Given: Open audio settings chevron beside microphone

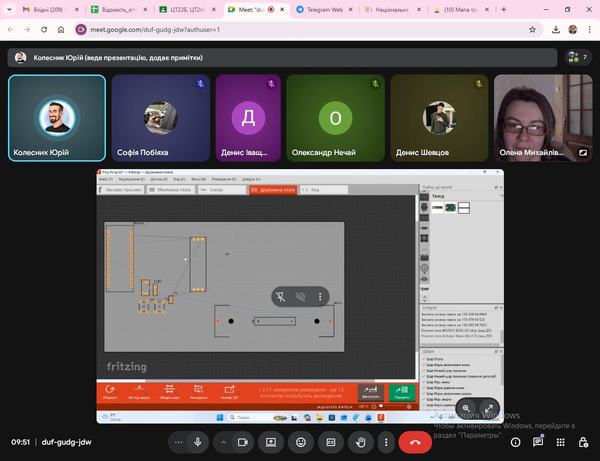Looking at the screenshot, I should coord(178,441).
